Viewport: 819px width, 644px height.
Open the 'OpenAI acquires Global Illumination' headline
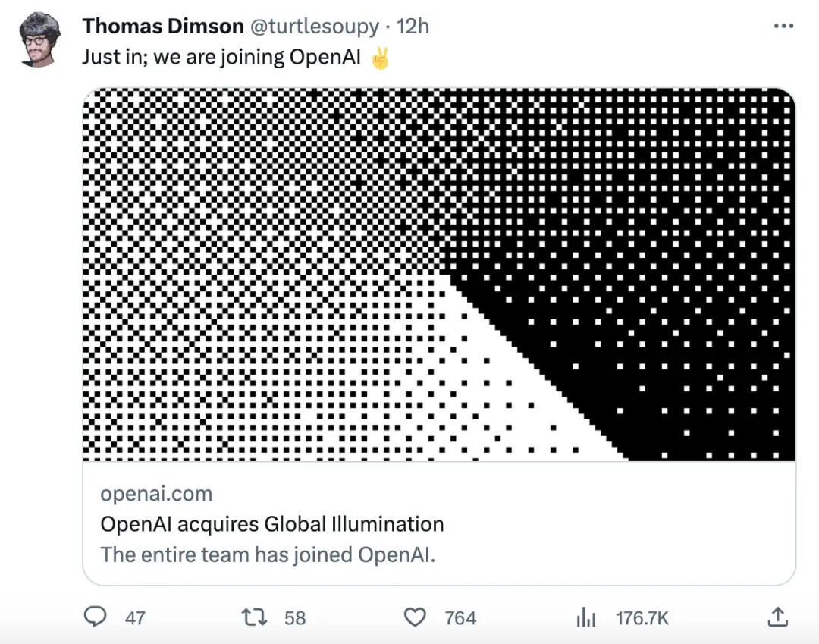271,524
